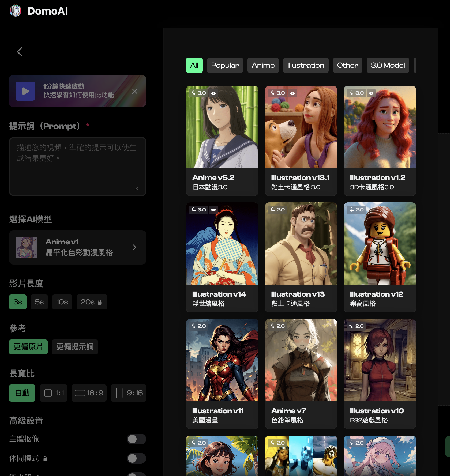Click the 2.0 badge on Illustration v12

point(357,210)
